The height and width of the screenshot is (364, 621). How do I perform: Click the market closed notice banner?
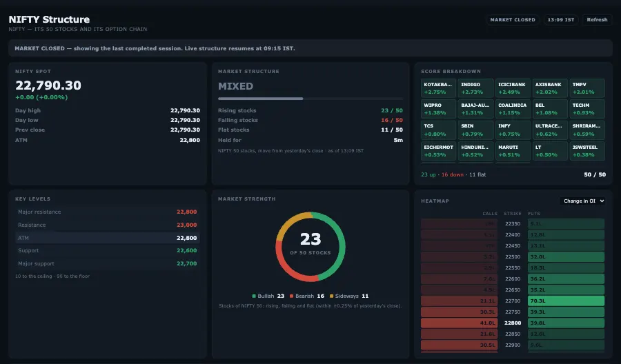pos(310,48)
